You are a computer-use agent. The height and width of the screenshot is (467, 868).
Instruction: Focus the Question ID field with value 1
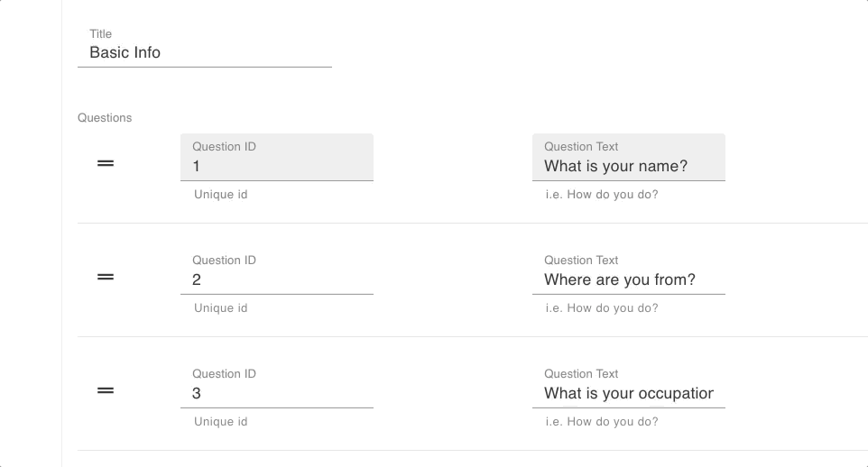tap(277, 157)
